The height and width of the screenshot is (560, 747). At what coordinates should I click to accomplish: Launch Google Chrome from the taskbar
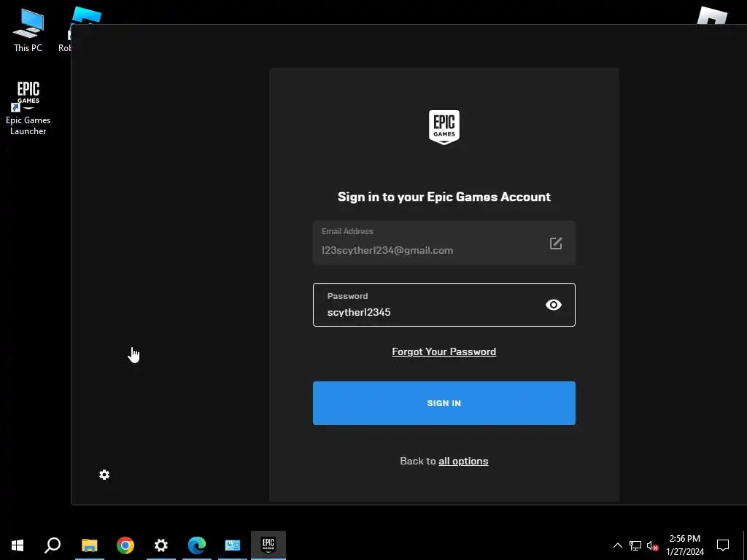[125, 545]
